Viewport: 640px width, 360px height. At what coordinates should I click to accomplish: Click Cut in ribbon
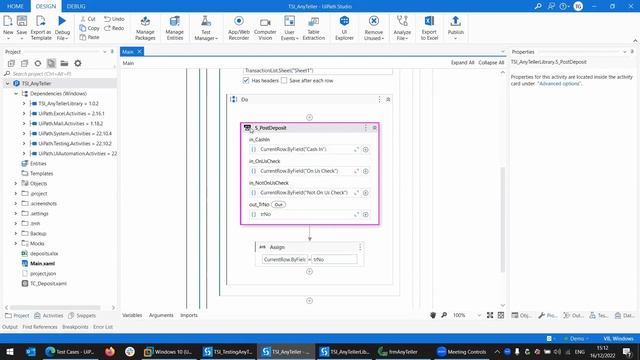(x=88, y=19)
